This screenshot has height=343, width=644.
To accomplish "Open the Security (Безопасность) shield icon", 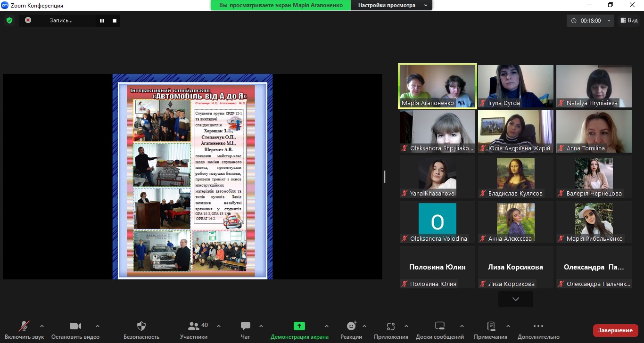I will [141, 326].
